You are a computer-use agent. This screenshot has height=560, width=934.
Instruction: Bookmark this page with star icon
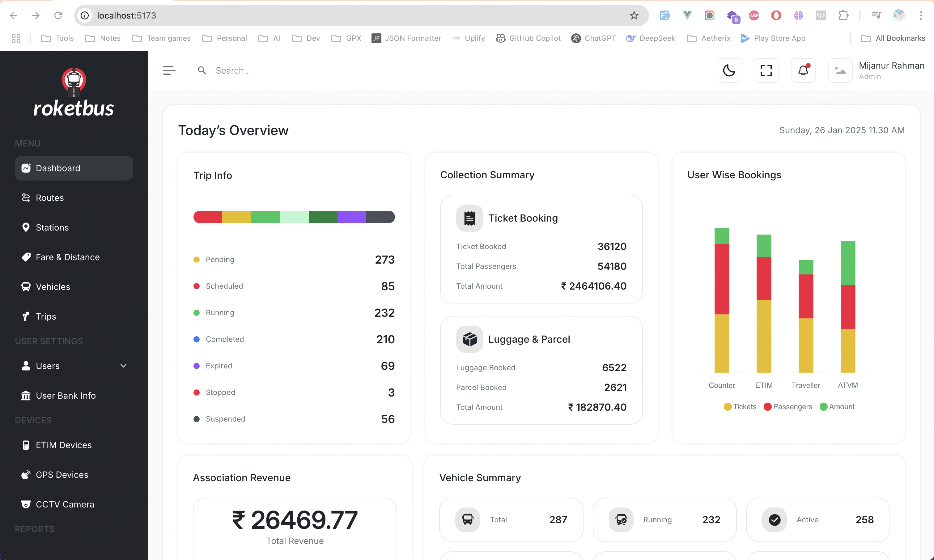634,15
